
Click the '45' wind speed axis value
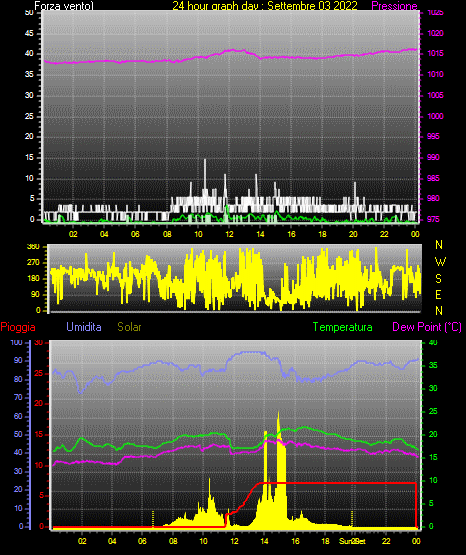29,33
